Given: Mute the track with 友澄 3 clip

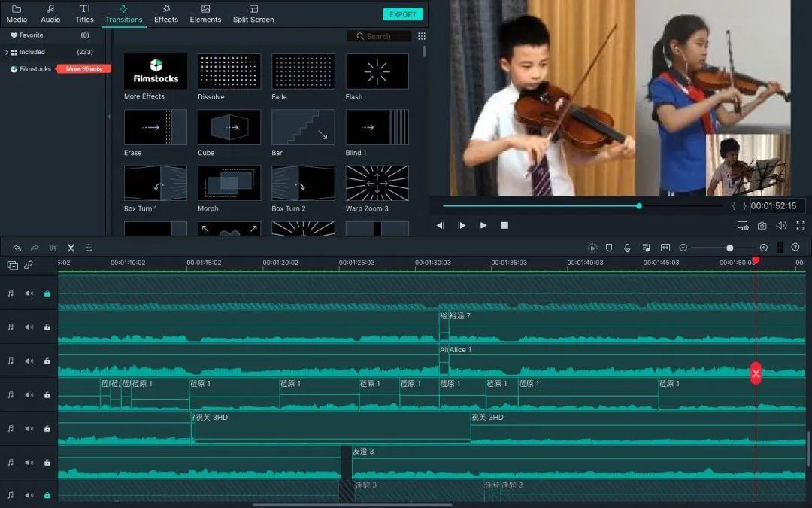Looking at the screenshot, I should tap(29, 462).
